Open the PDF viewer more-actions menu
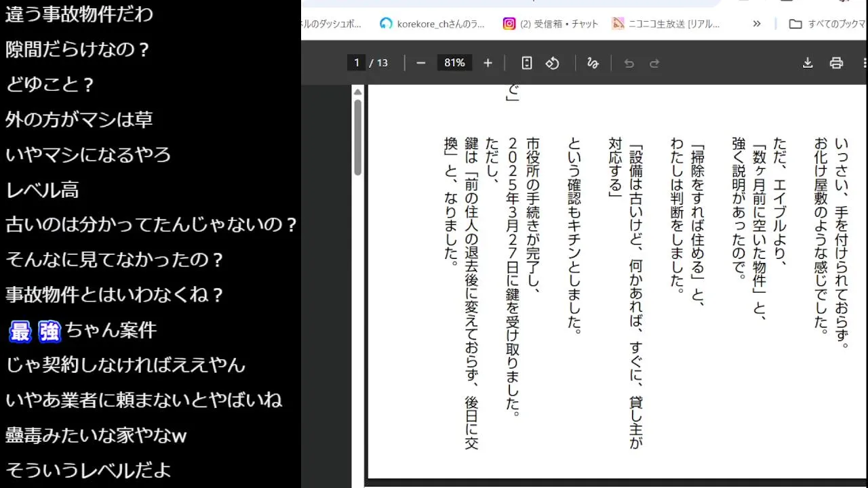The width and height of the screenshot is (868, 488). (865, 63)
